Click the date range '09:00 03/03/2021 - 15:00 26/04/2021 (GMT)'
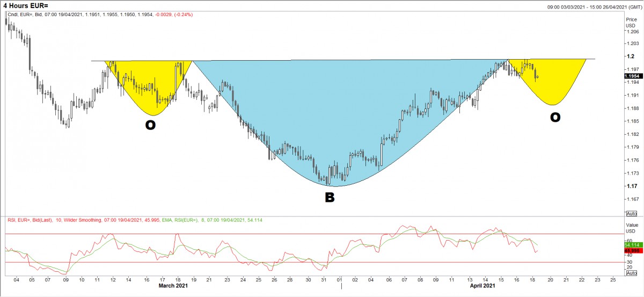This screenshot has width=644, height=297. coord(595,7)
